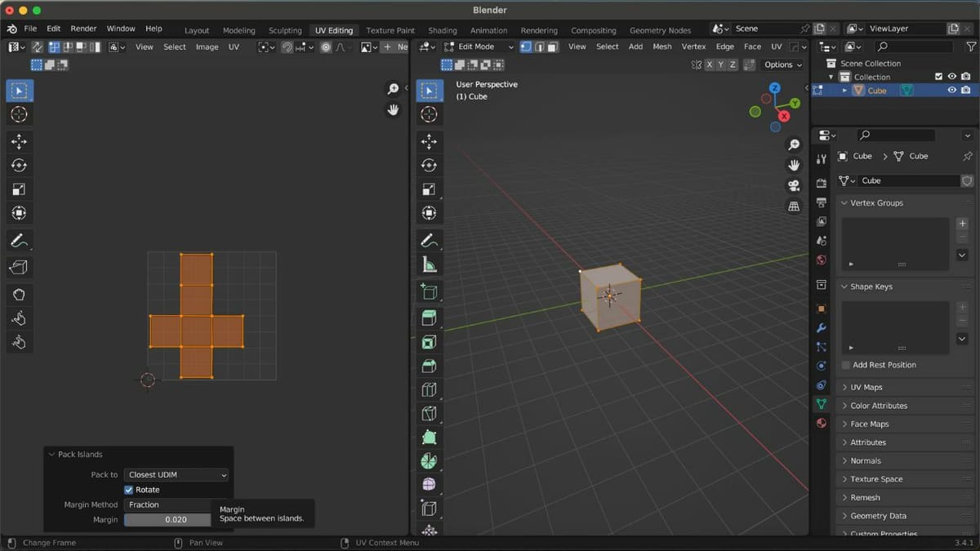Expand the Cube object in the outliner
980x551 pixels.
coord(844,91)
